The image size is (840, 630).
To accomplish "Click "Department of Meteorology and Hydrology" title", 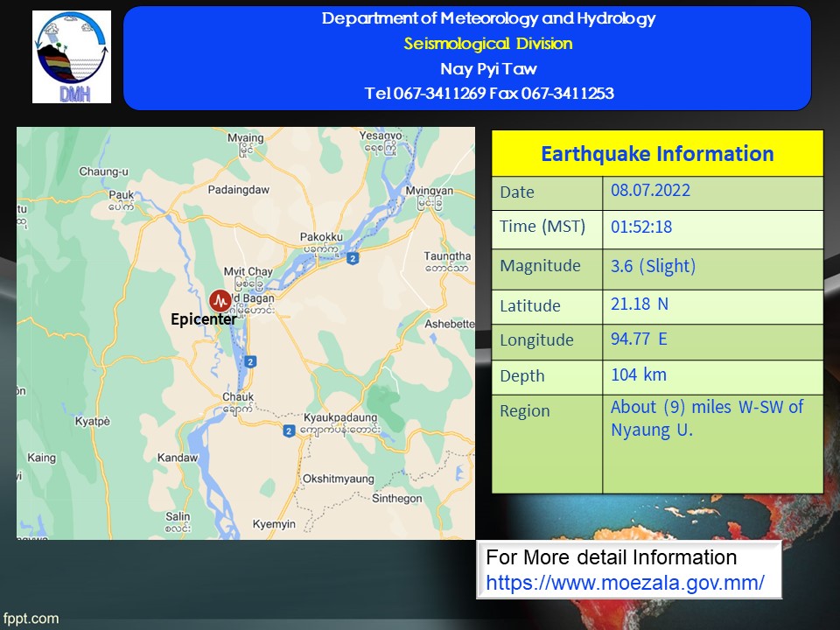I will point(488,18).
